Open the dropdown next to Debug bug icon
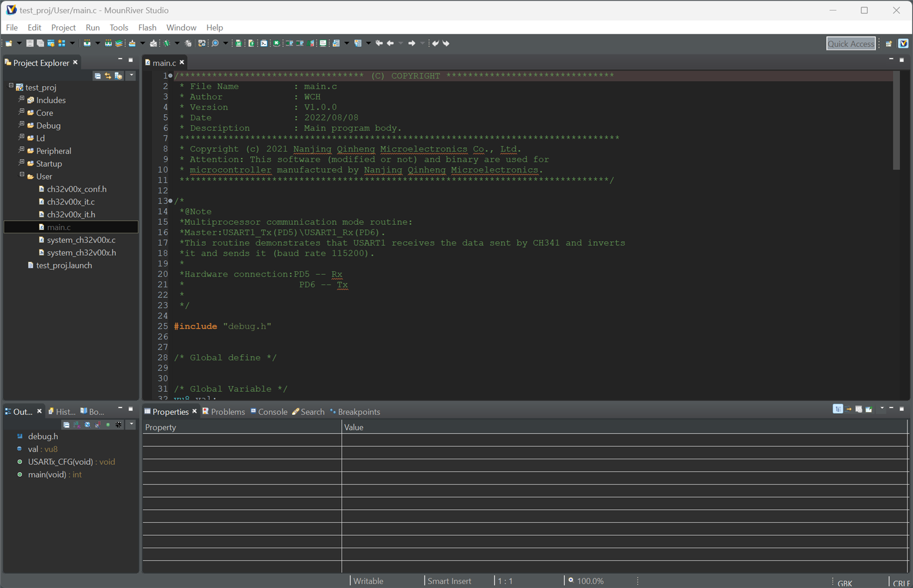 [x=177, y=43]
